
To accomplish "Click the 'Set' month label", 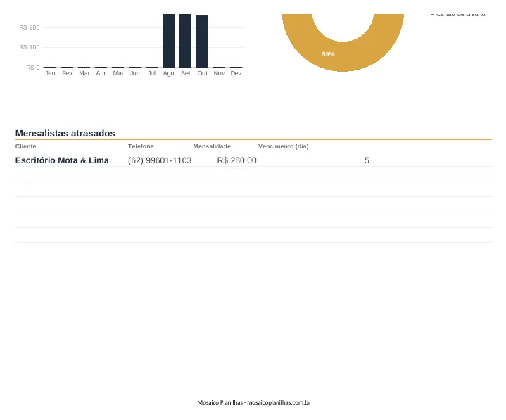I will pyautogui.click(x=186, y=73).
